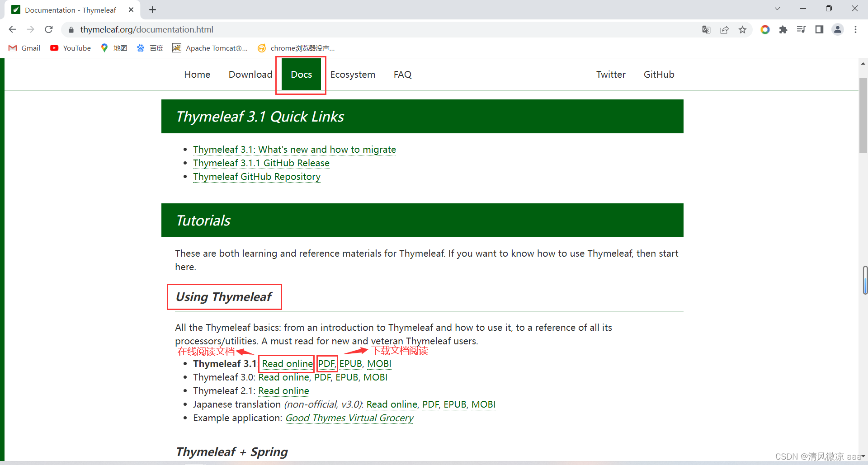The height and width of the screenshot is (465, 868).
Task: Read Thymeleaf 2.1 tutorial online
Action: (x=284, y=391)
